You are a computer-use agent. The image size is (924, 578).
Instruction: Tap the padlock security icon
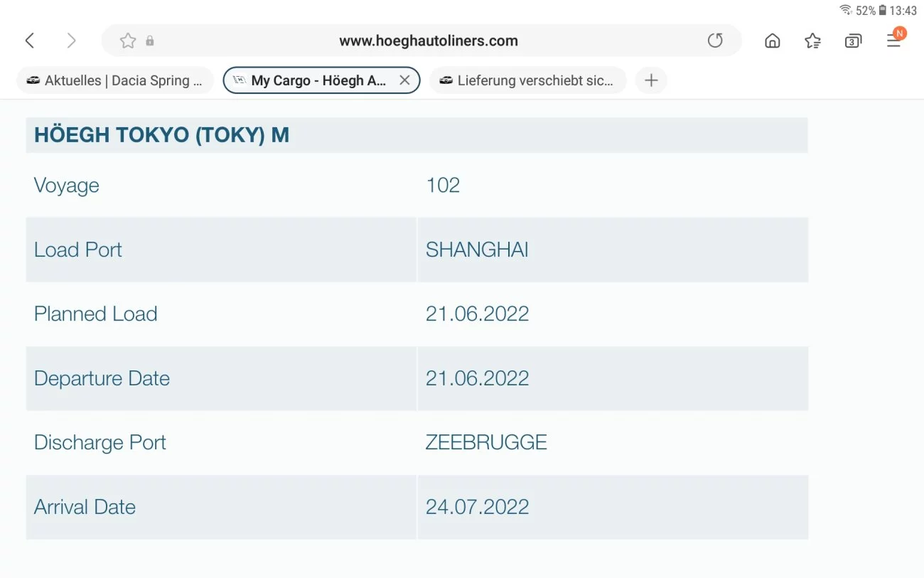coord(150,41)
